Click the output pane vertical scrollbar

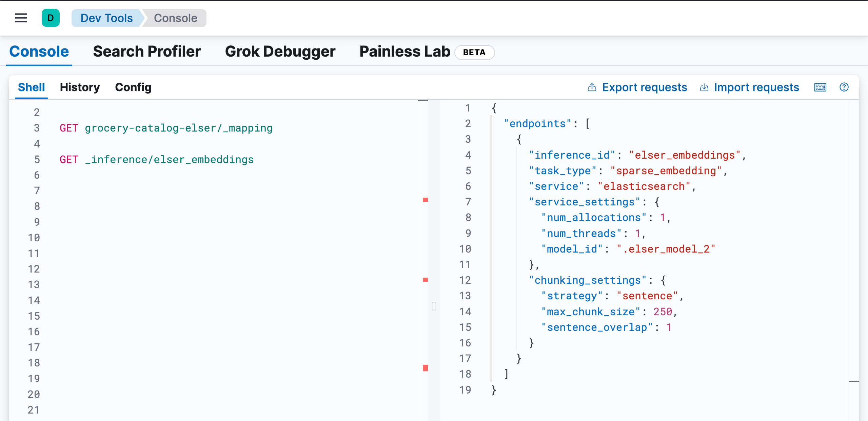(854, 260)
